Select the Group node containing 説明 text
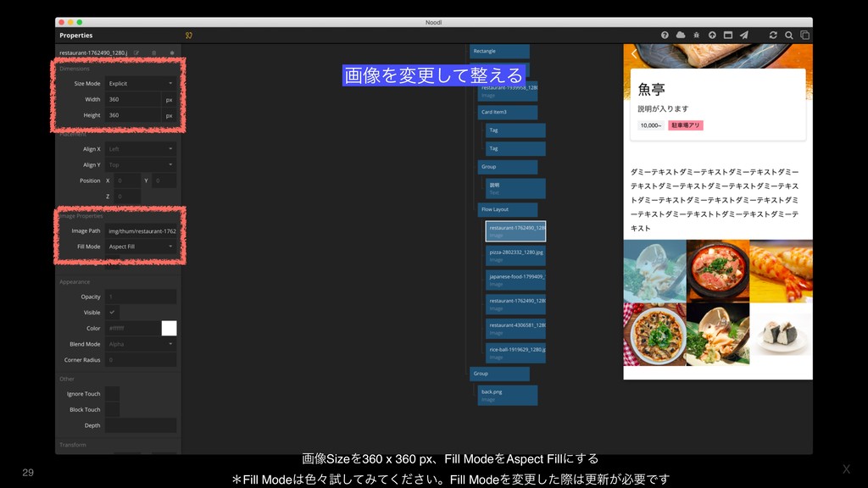Viewport: 868px width, 488px height. tap(508, 167)
